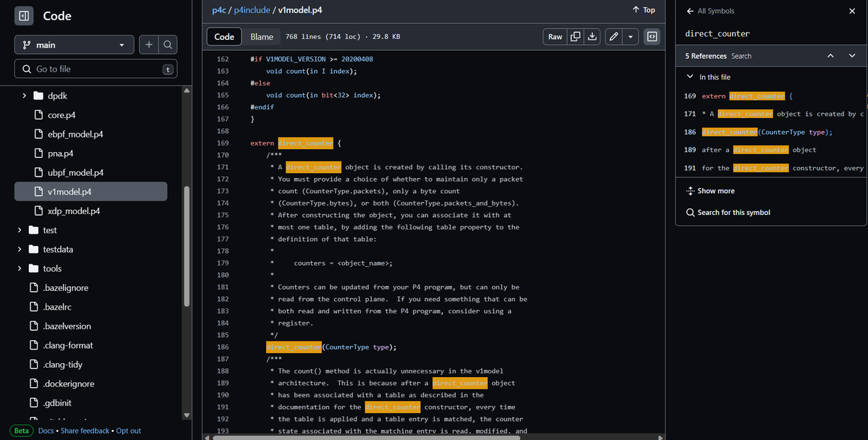
Task: Click the v1model.p4 file icon
Action: (x=41, y=192)
